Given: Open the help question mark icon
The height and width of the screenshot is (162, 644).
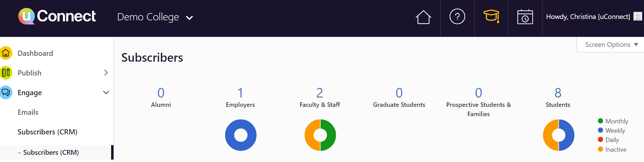Looking at the screenshot, I should (x=457, y=17).
